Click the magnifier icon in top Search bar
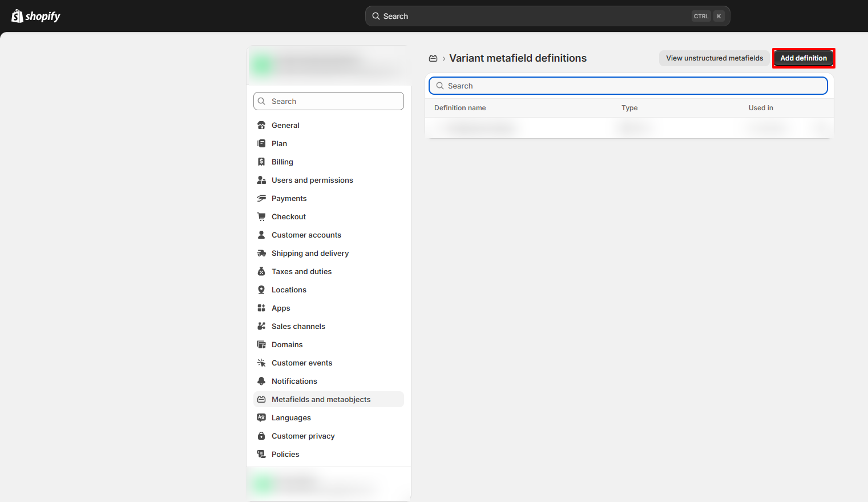 coord(376,16)
